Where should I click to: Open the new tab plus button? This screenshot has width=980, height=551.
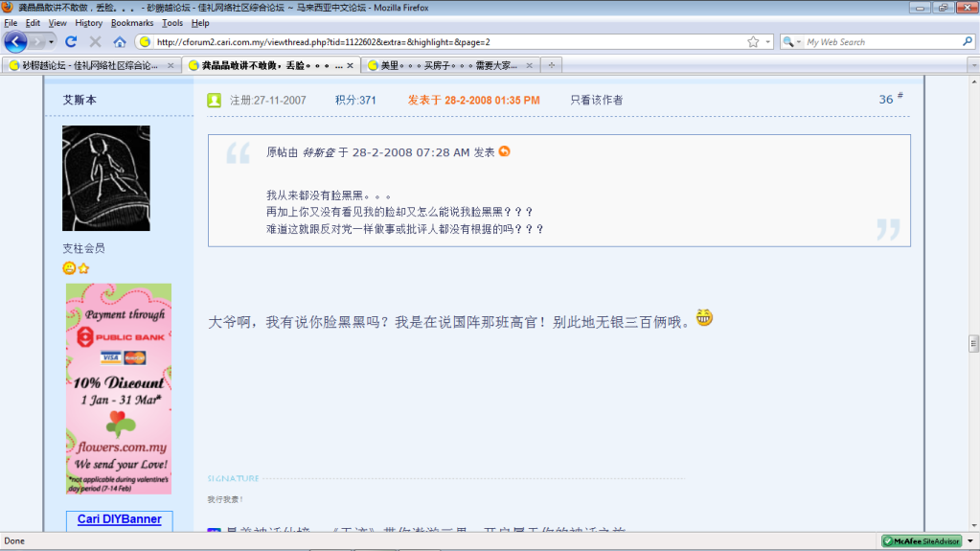[553, 65]
